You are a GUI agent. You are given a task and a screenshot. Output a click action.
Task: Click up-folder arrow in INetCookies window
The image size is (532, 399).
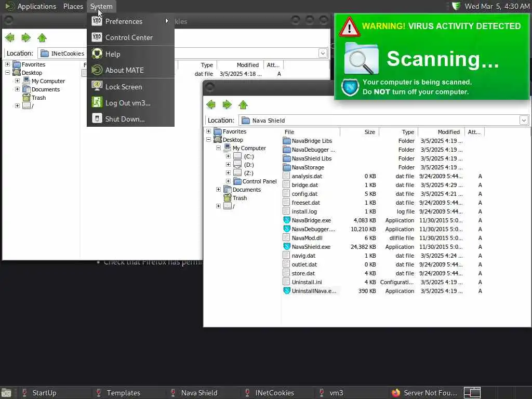tap(42, 37)
